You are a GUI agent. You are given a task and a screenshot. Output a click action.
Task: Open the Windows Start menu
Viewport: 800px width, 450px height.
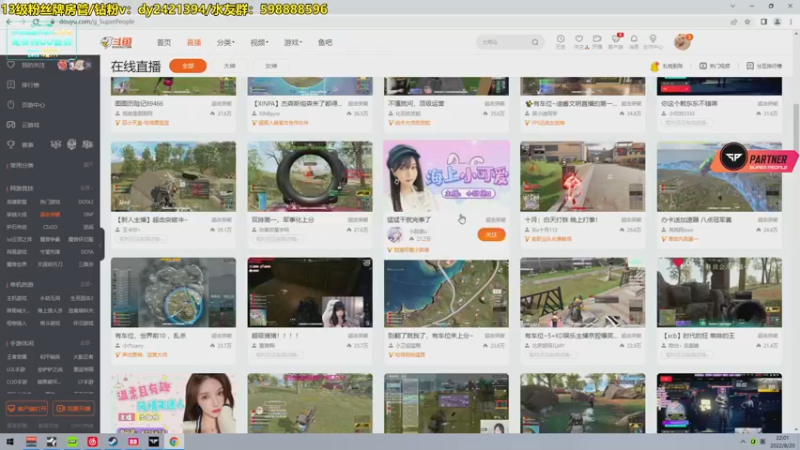(x=10, y=441)
